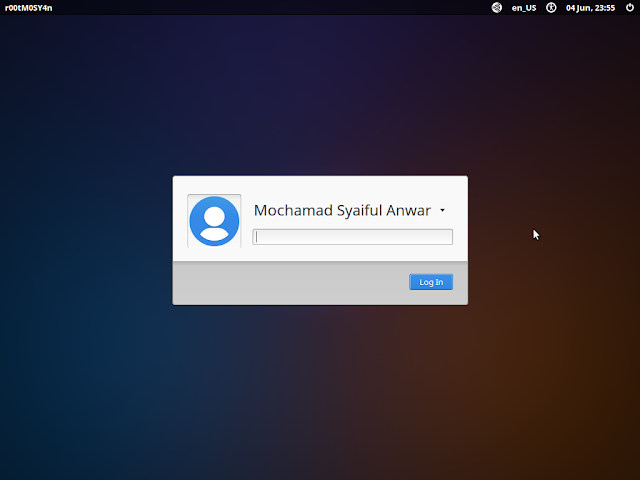Open the session selector icon in top panel

point(496,7)
